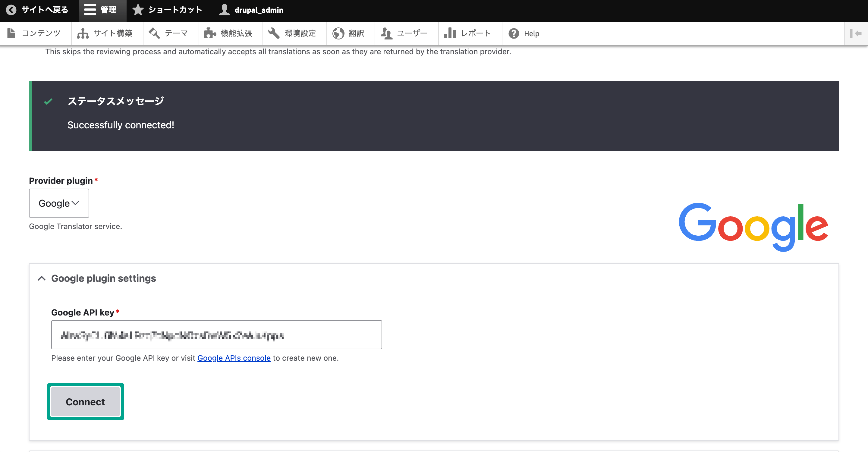
Task: Click the drupal_admin account tab
Action: [x=251, y=10]
